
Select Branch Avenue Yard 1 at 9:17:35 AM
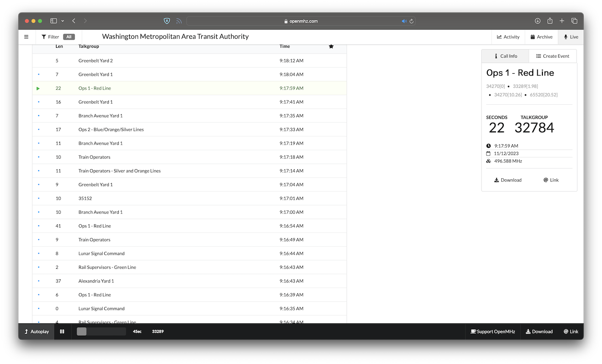tap(189, 116)
